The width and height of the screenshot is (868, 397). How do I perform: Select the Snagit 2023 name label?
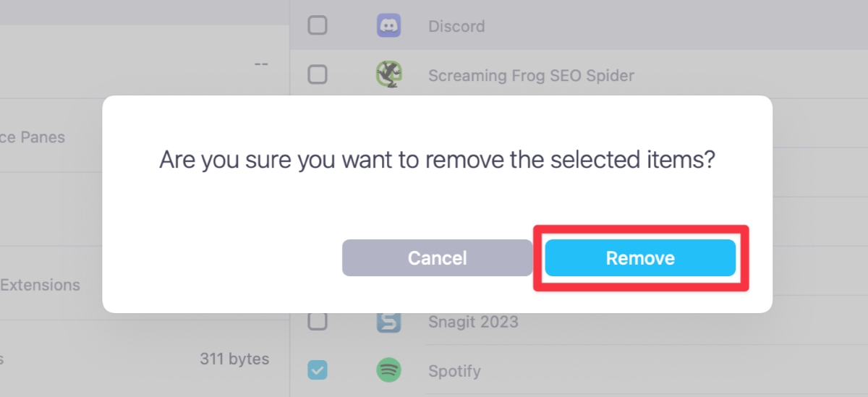pos(473,322)
